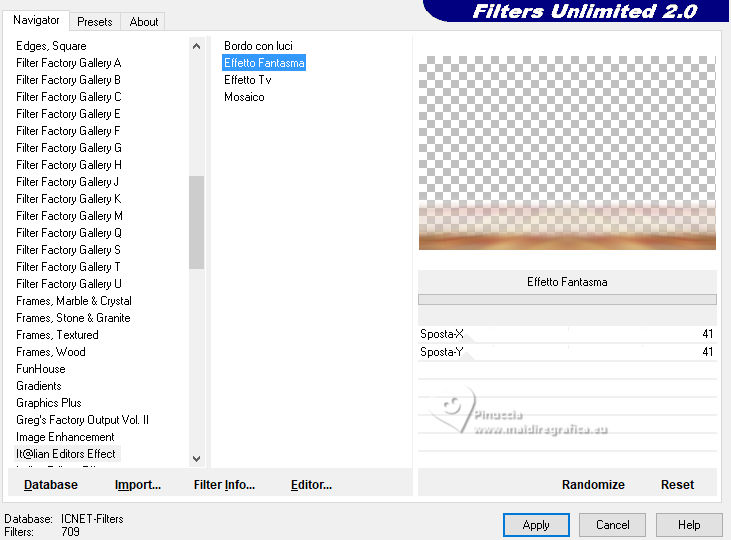Open the Help button
The width and height of the screenshot is (731, 540).
pos(689,525)
